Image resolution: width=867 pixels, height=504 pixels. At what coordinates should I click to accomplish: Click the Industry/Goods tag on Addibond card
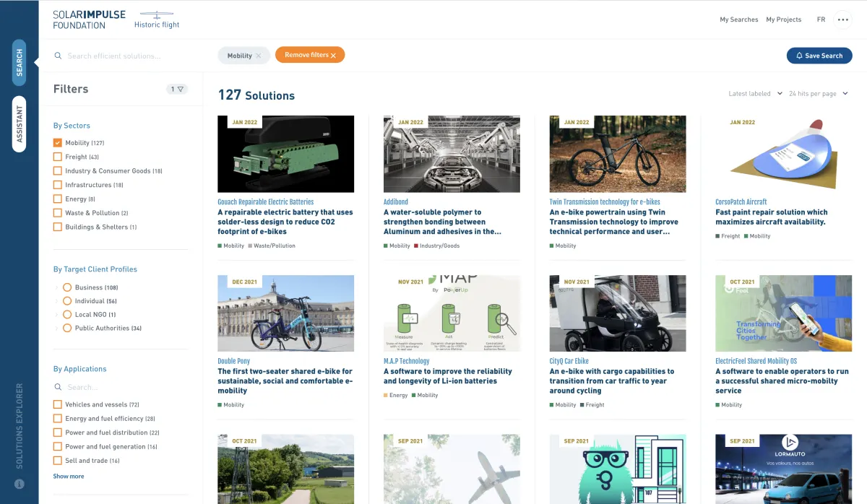(x=437, y=246)
